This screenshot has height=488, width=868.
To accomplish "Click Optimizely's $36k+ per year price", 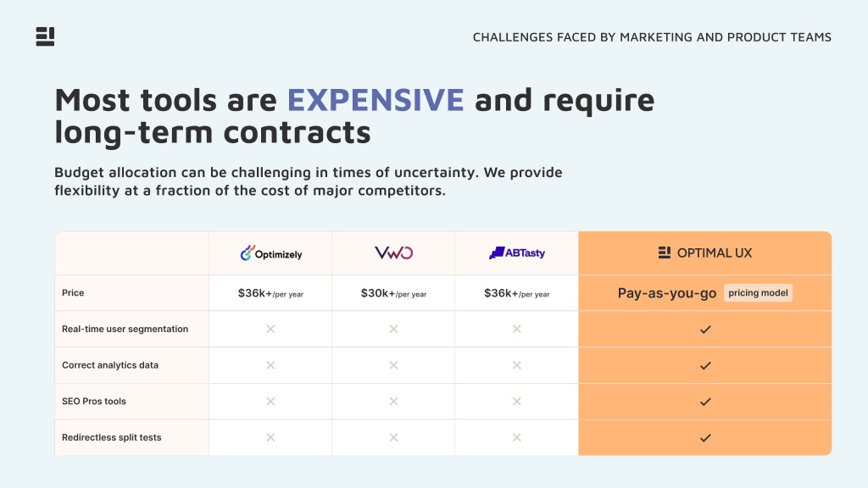I will click(270, 293).
